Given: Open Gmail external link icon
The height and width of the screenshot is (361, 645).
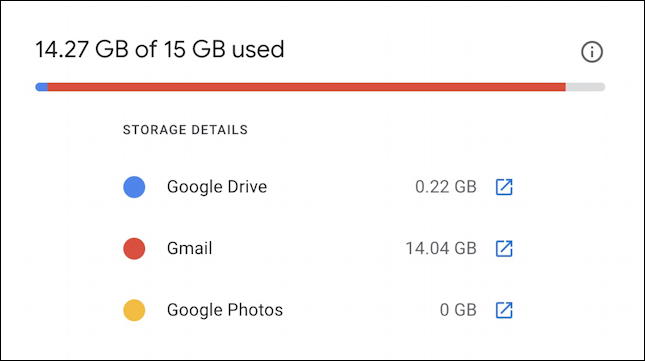Looking at the screenshot, I should point(504,249).
